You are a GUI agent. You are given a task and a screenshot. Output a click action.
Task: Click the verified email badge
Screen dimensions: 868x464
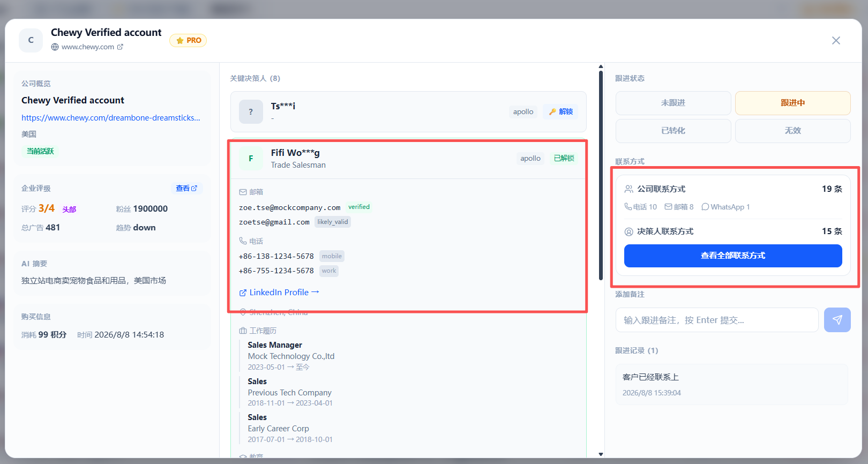coord(359,207)
